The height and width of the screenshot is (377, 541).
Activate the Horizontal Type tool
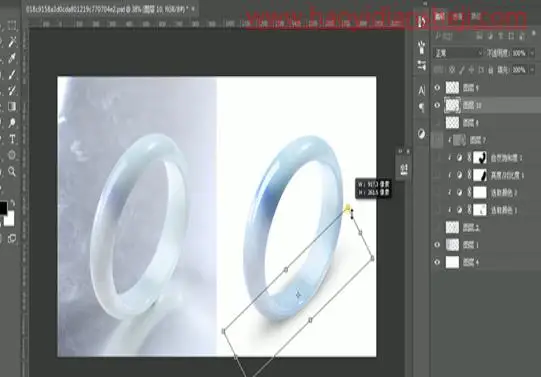(x=12, y=139)
